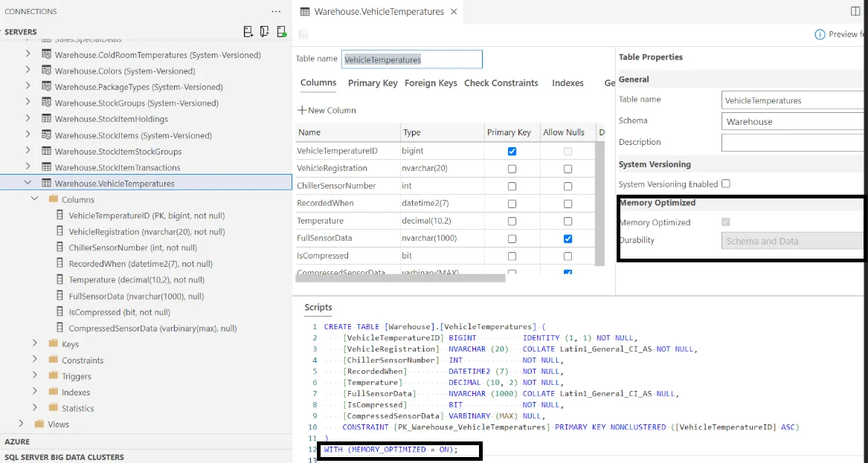Uncheck Primary Key for VehicleTemperatureID

511,151
